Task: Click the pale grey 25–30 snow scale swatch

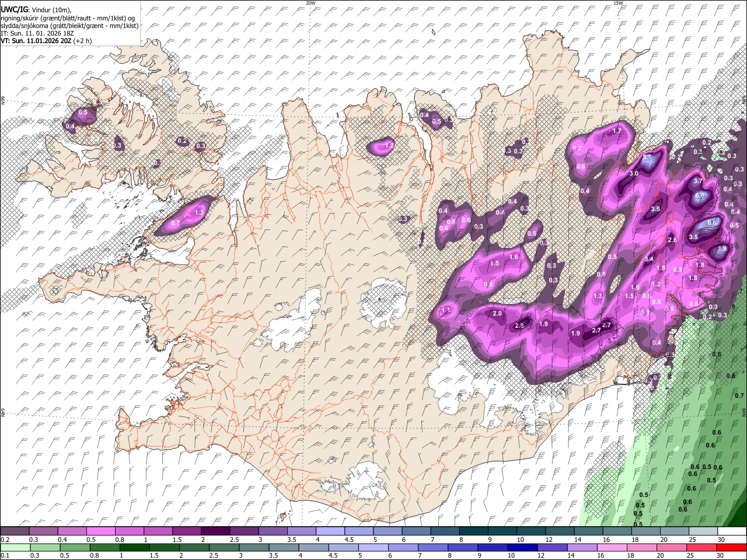Action: 704,531
